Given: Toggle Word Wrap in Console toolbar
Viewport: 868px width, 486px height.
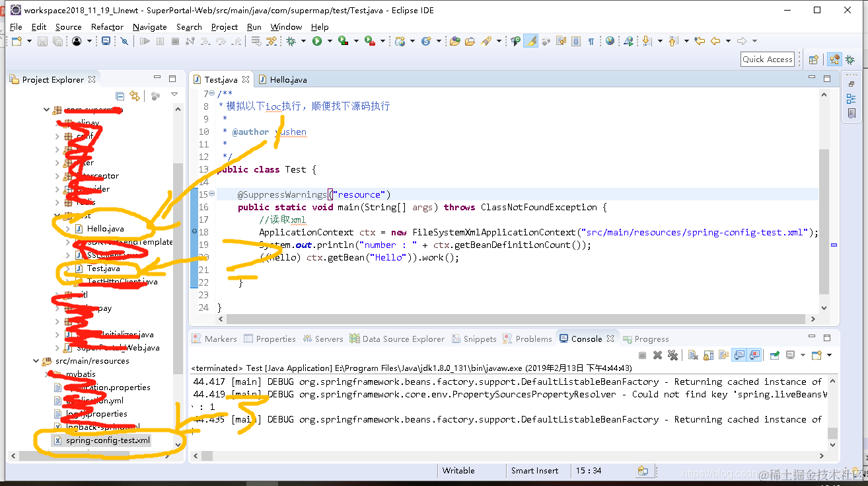Looking at the screenshot, I should coord(723,355).
